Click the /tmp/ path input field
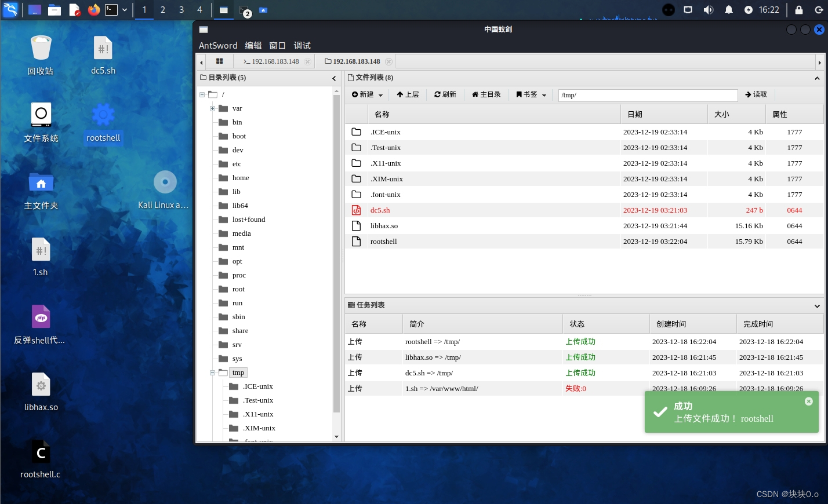Screen dimensions: 828x504 click(648, 95)
